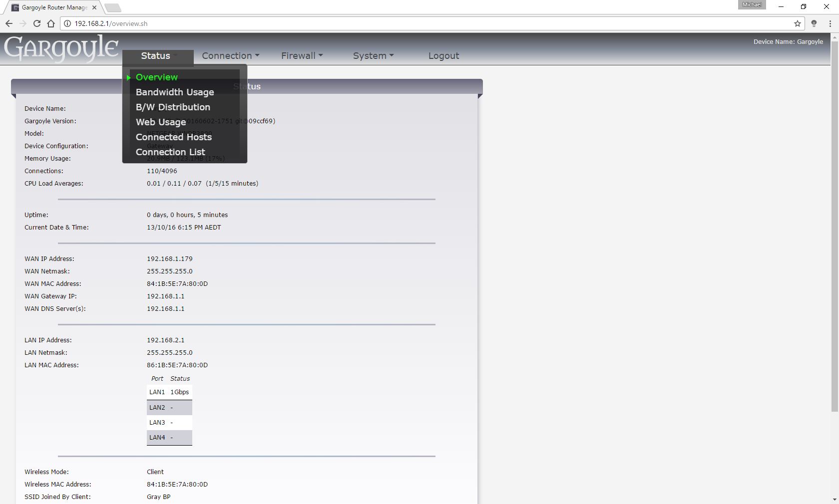
Task: Click the Logout link
Action: tap(443, 55)
